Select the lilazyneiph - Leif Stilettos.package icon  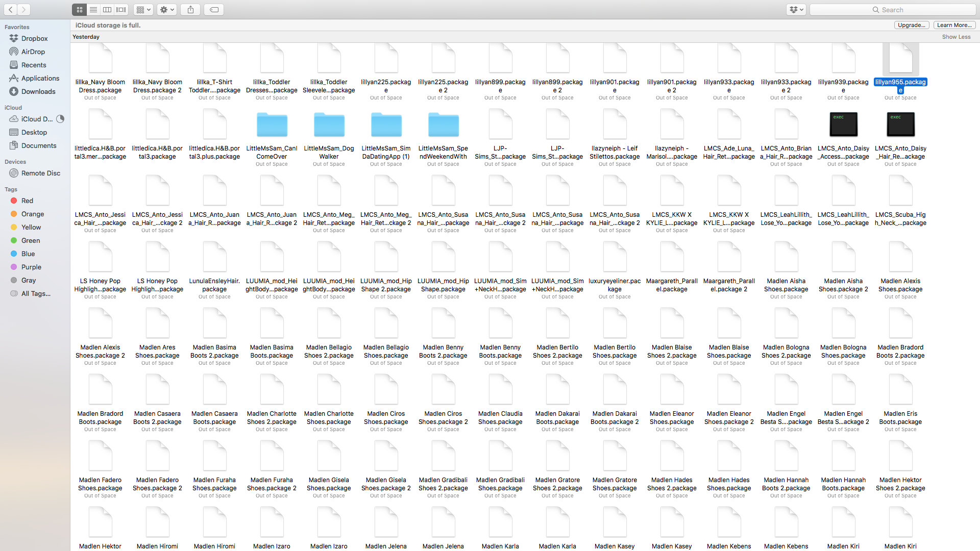(615, 124)
